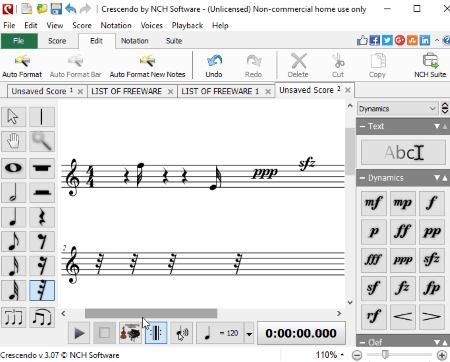Click the zoom in plus button
This screenshot has width=450, height=362.
(x=442, y=355)
